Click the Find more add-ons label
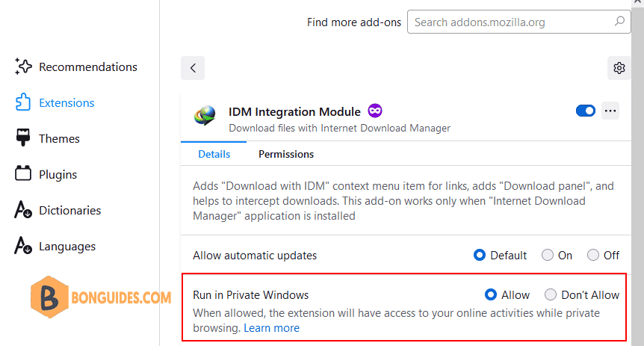This screenshot has height=346, width=644. point(354,22)
